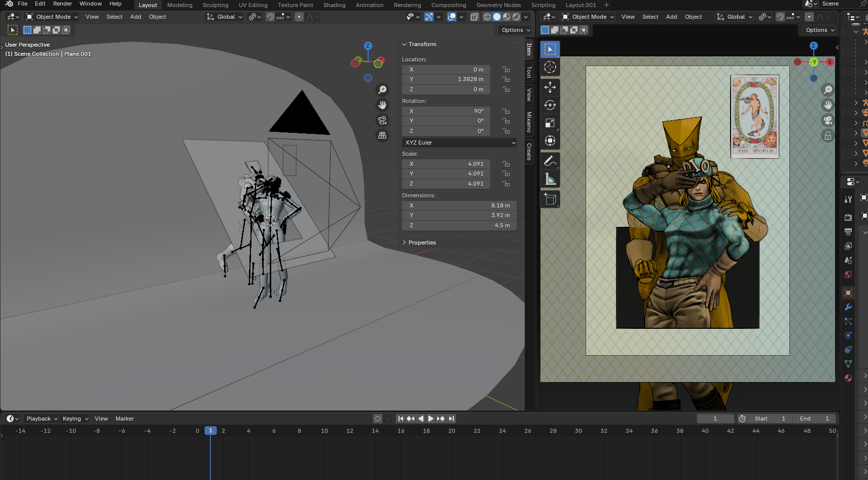Toggle camera view in left viewport
Image resolution: width=868 pixels, height=480 pixels.
382,120
